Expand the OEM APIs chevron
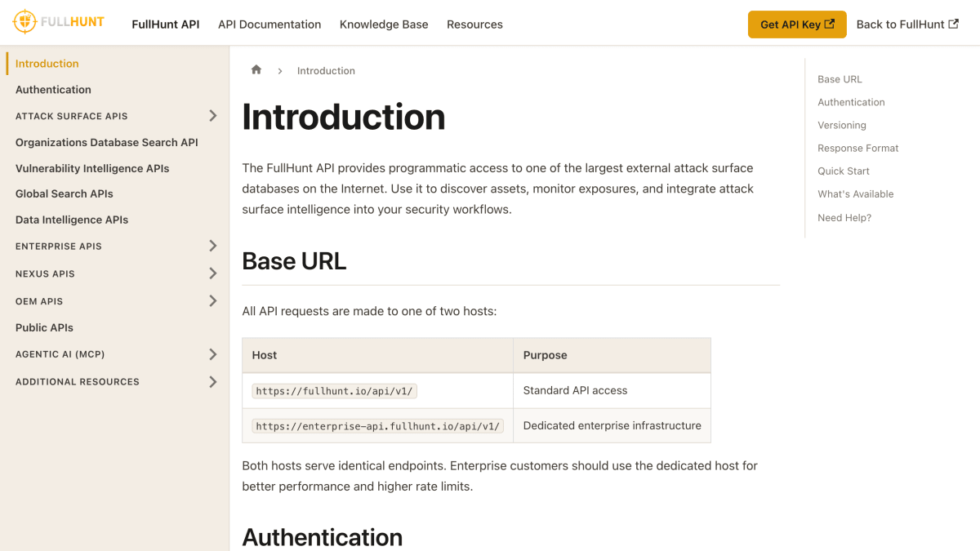The width and height of the screenshot is (980, 551). pyautogui.click(x=212, y=301)
